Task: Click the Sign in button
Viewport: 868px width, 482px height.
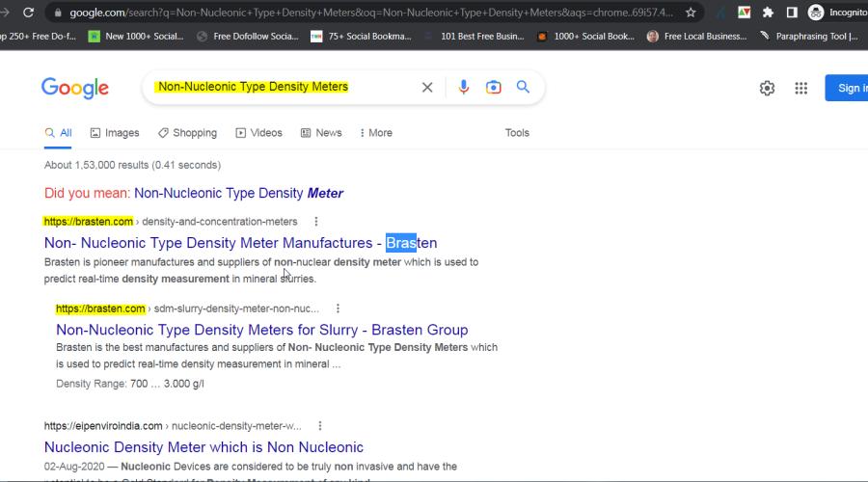Action: click(849, 88)
